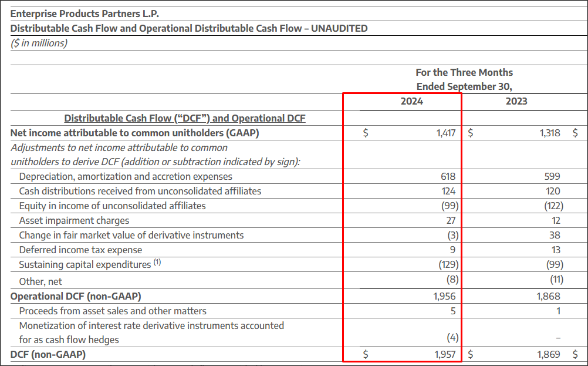Image resolution: width=588 pixels, height=366 pixels.
Task: Click the underlined DCF and Operational DCF heading
Action: pos(185,117)
